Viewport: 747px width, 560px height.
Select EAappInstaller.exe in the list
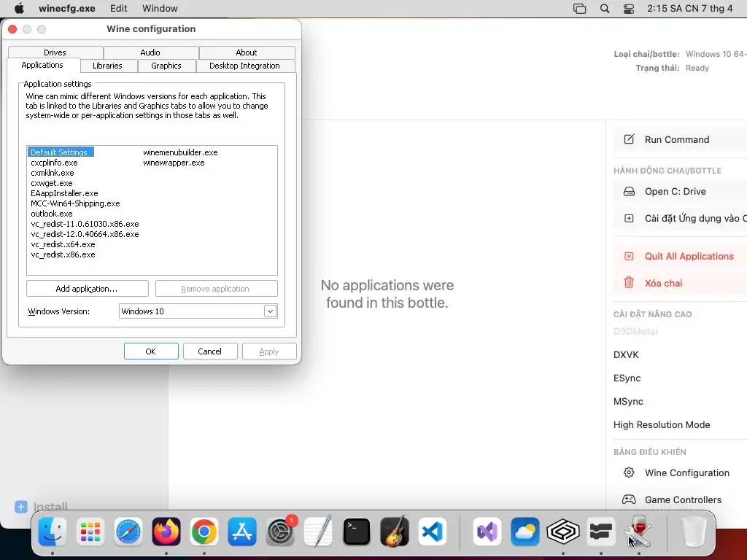point(64,193)
